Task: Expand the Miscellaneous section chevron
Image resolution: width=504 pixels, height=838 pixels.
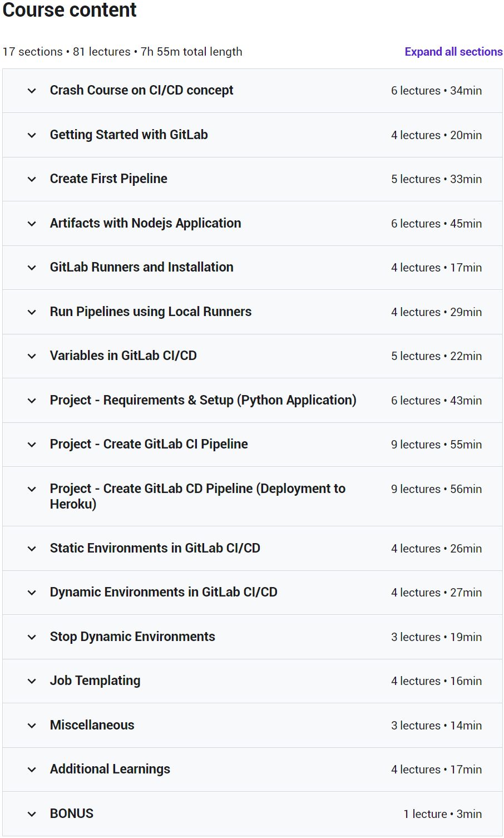Action: tap(32, 726)
